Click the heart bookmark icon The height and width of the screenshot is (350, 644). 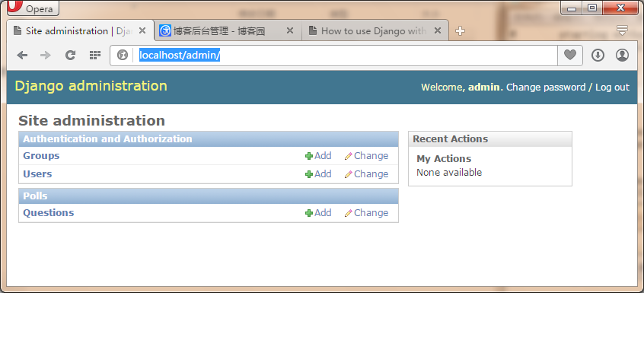(570, 55)
